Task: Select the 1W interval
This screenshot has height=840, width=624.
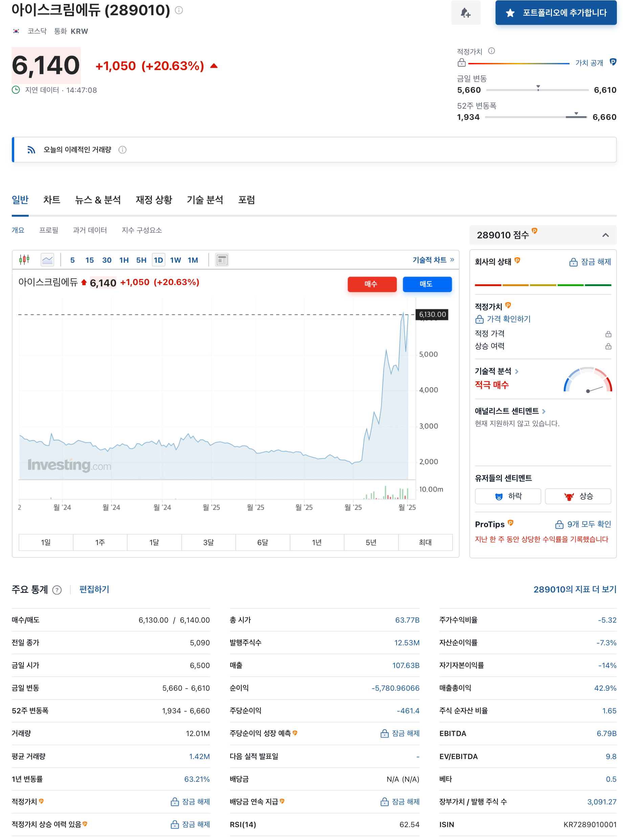Action: tap(175, 260)
